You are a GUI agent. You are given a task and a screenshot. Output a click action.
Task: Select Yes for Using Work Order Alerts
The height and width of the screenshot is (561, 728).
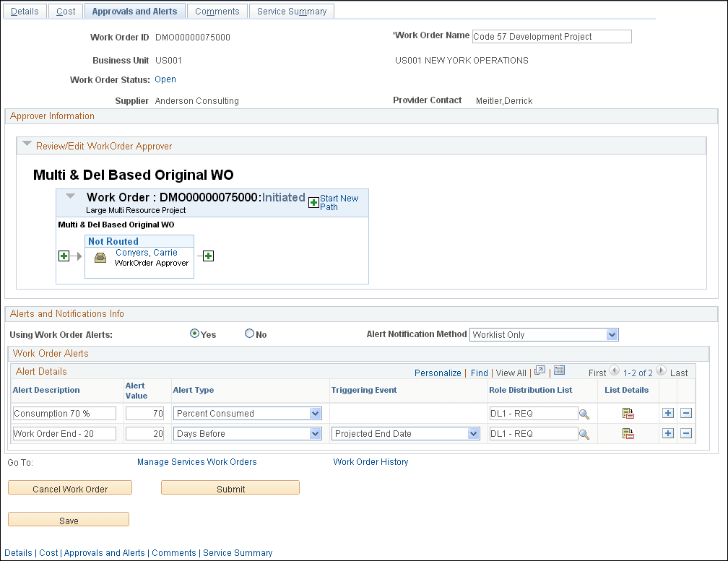click(194, 334)
